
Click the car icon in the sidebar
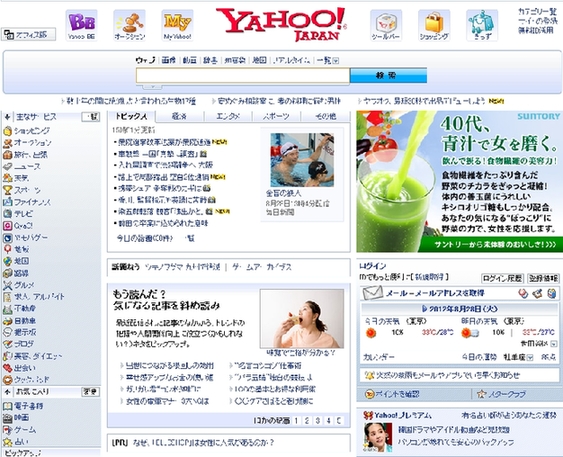click(8, 321)
